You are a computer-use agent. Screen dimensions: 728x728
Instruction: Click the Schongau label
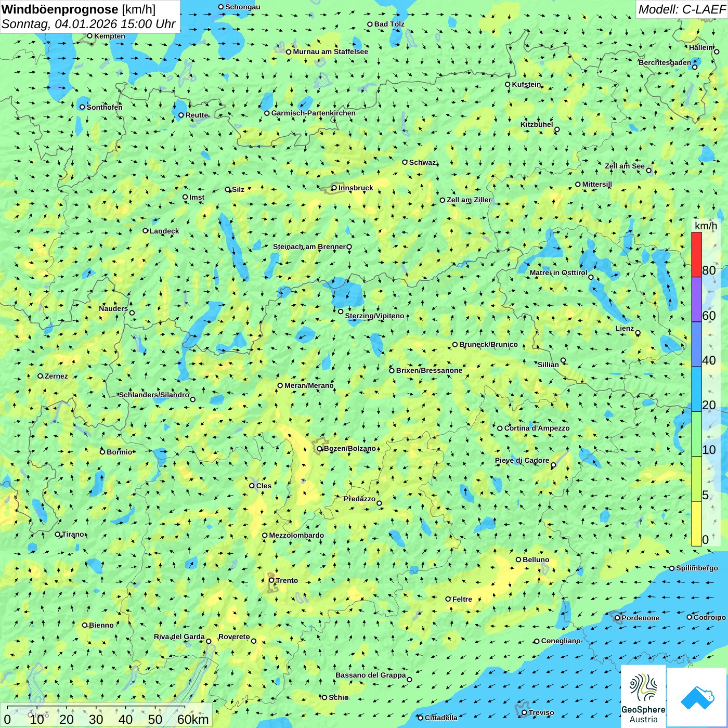coord(242,7)
